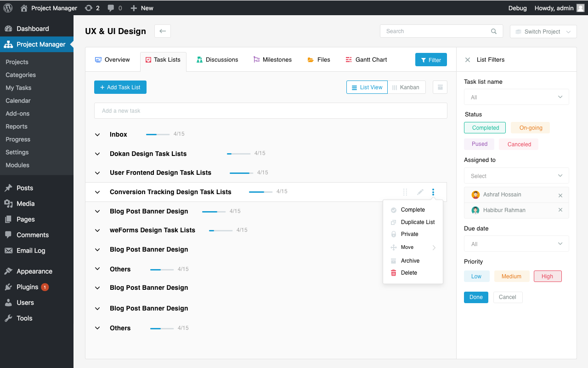Screen dimensions: 588x368
Task: Toggle the Completed status filter
Action: pos(485,127)
